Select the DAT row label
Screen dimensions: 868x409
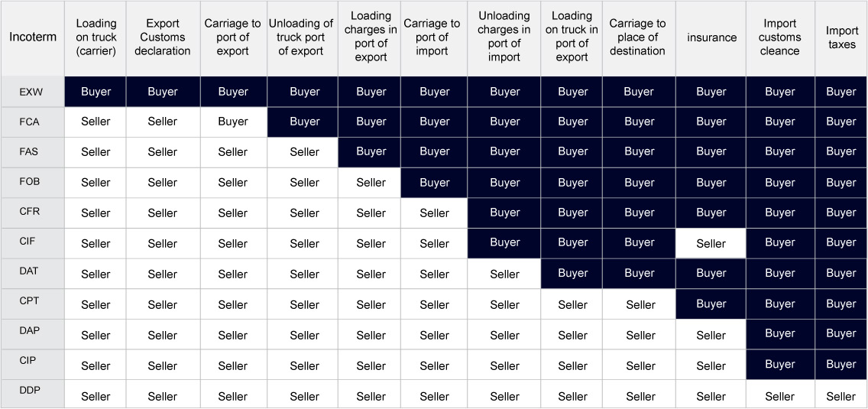(x=29, y=271)
